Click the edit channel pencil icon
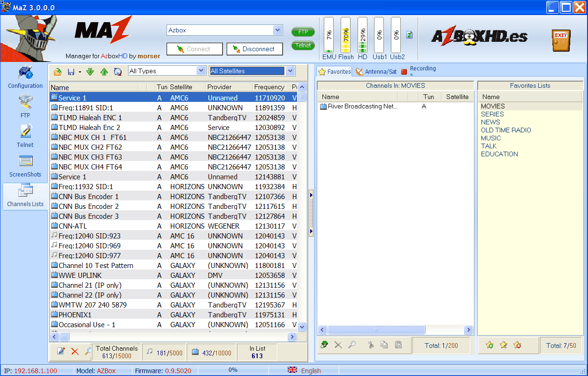 coord(61,351)
